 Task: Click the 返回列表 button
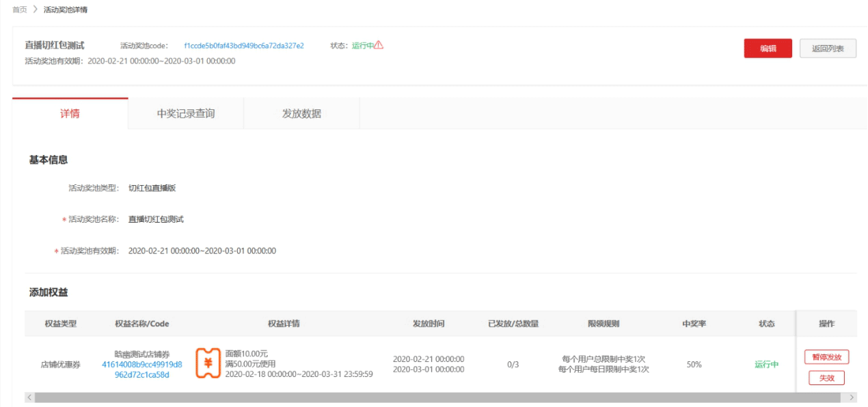coord(827,48)
